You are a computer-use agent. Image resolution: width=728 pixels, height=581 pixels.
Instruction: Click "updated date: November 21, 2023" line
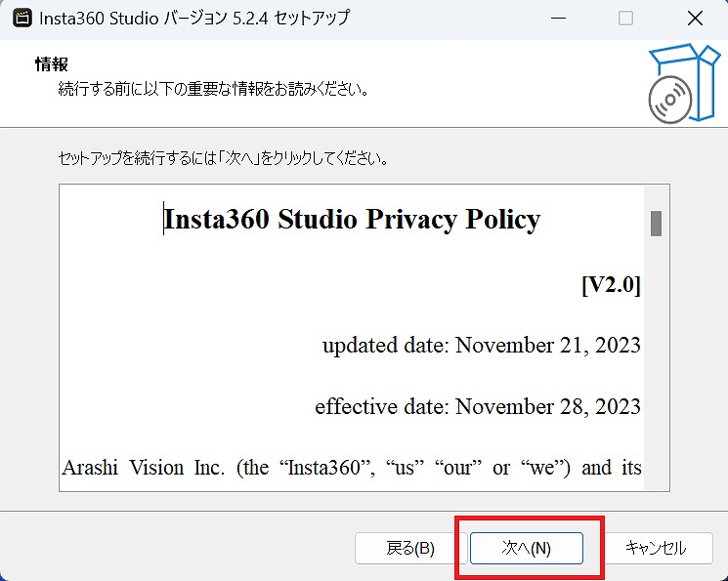(x=482, y=346)
